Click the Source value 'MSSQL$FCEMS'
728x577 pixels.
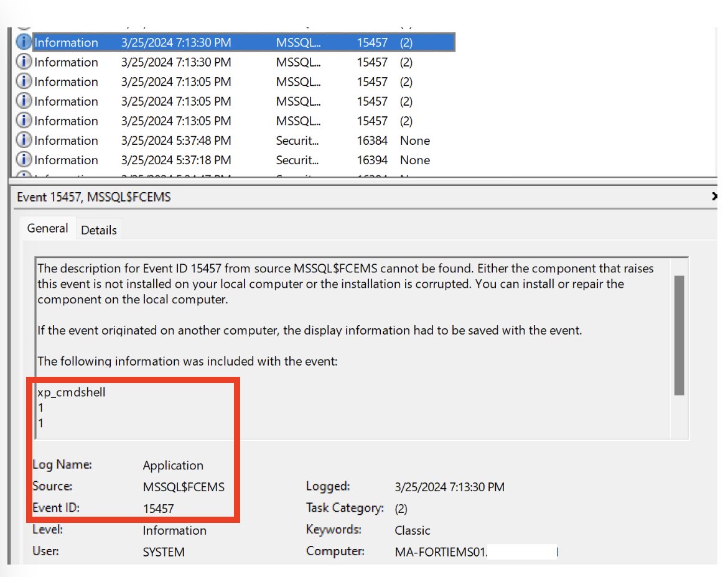[x=184, y=487]
